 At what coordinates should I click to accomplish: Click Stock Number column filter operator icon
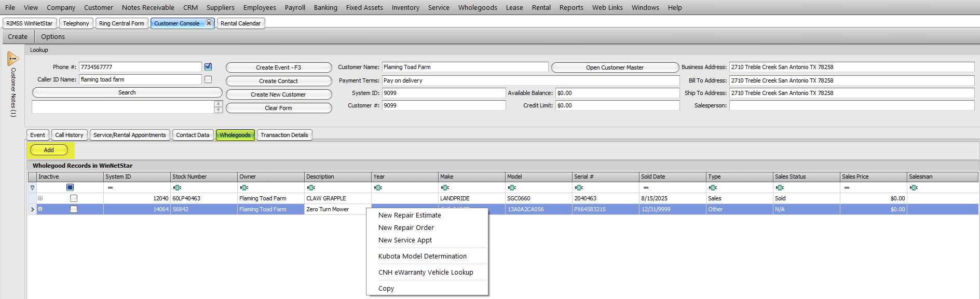pyautogui.click(x=177, y=187)
